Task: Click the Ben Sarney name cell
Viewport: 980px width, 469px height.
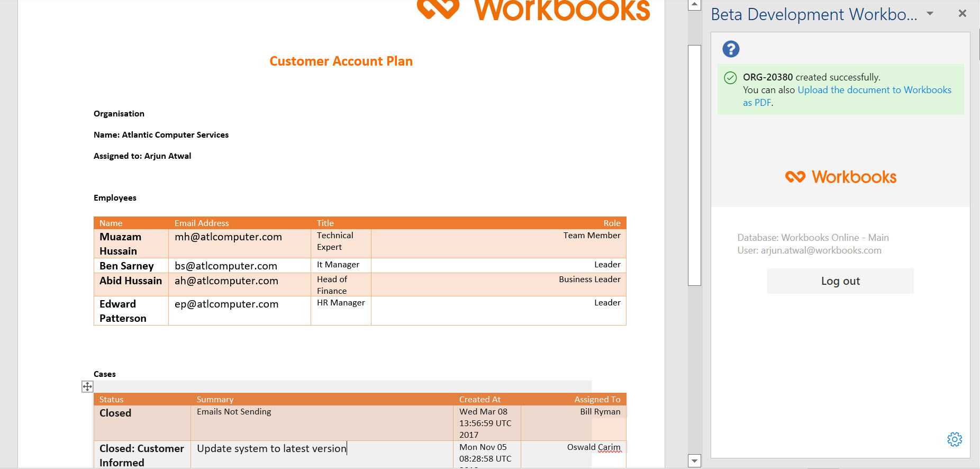Action: click(131, 266)
